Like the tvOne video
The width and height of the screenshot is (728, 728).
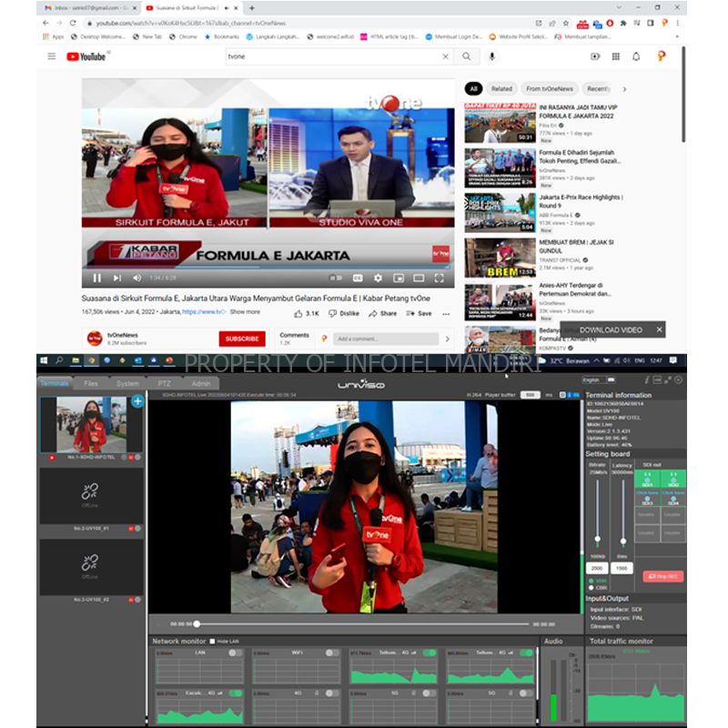[307, 313]
